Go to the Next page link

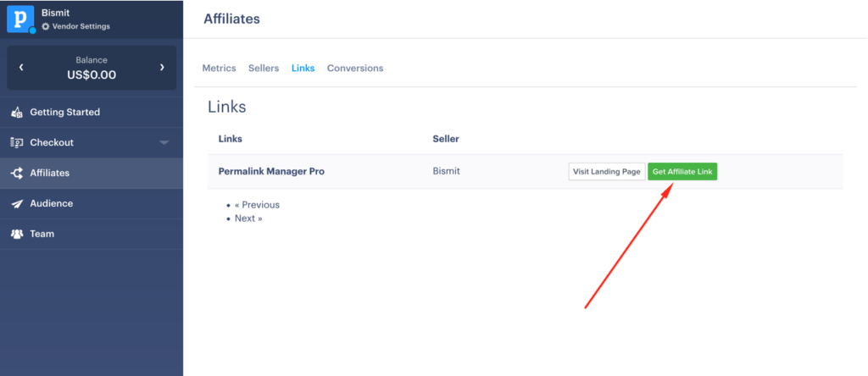point(248,218)
